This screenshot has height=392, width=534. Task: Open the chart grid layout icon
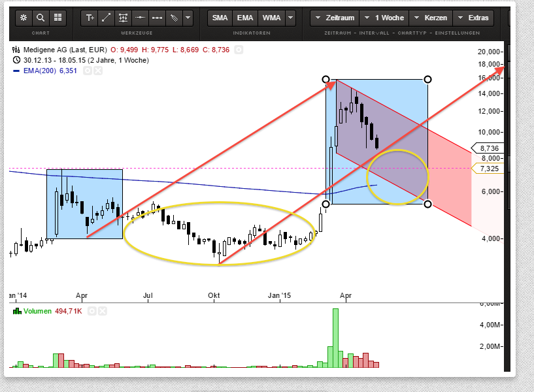(58, 18)
